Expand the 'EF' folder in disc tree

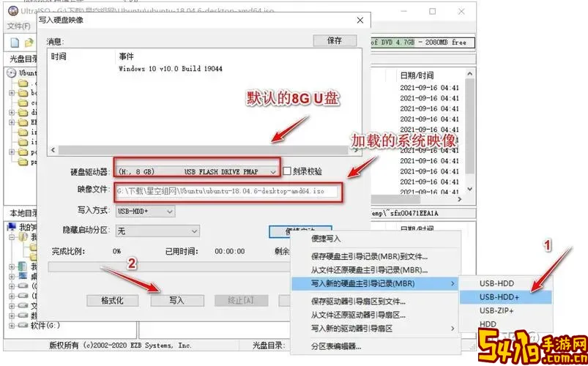click(x=12, y=122)
